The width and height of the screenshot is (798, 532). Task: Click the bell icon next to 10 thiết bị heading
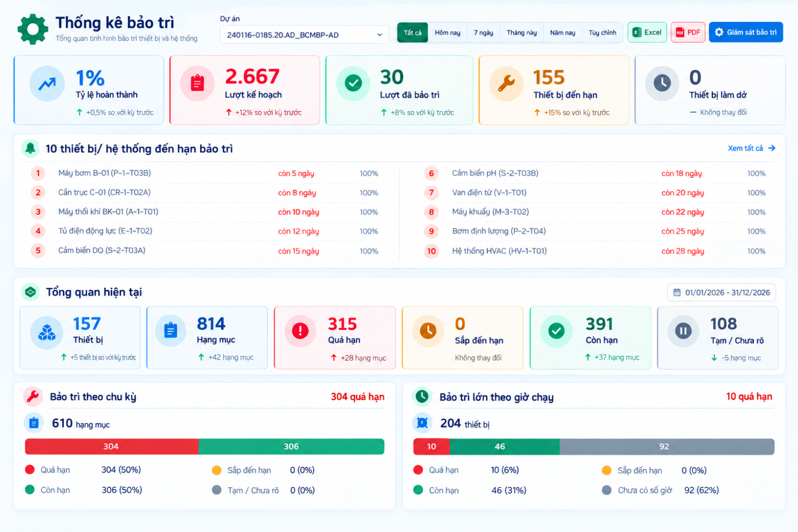tap(30, 148)
